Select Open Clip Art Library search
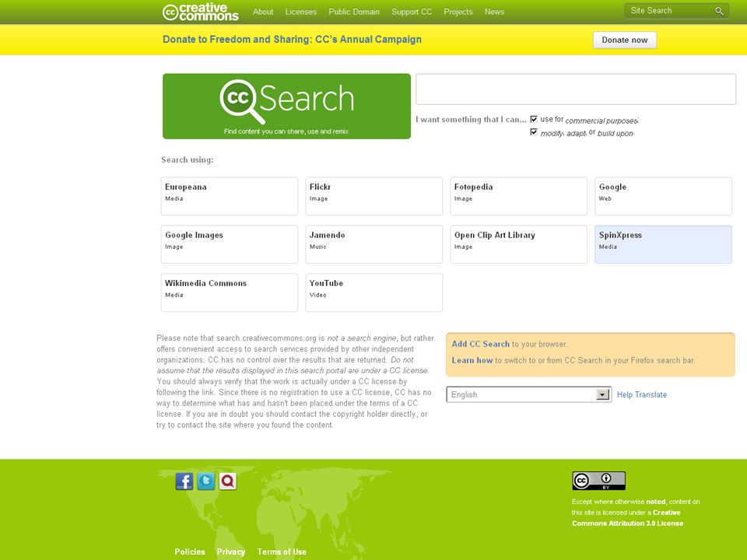Viewport: 747px width, 560px height. pyautogui.click(x=519, y=244)
